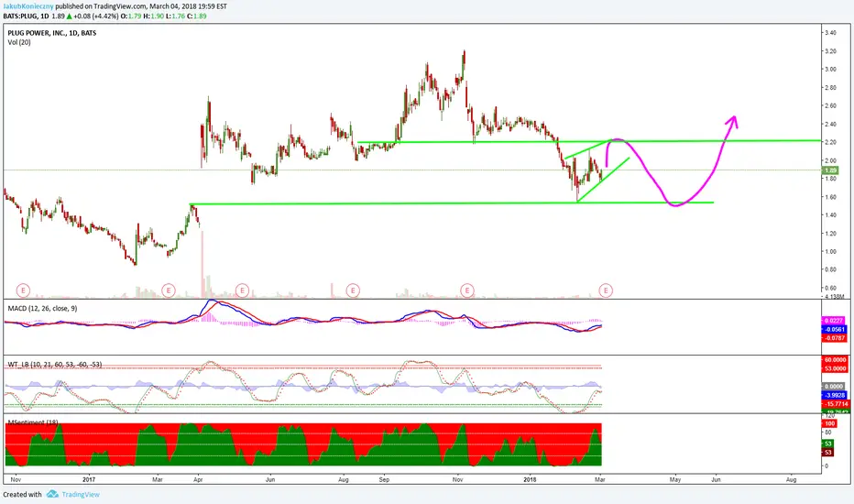Click the 3.20 price axis label
The width and height of the screenshot is (854, 504).
830,51
